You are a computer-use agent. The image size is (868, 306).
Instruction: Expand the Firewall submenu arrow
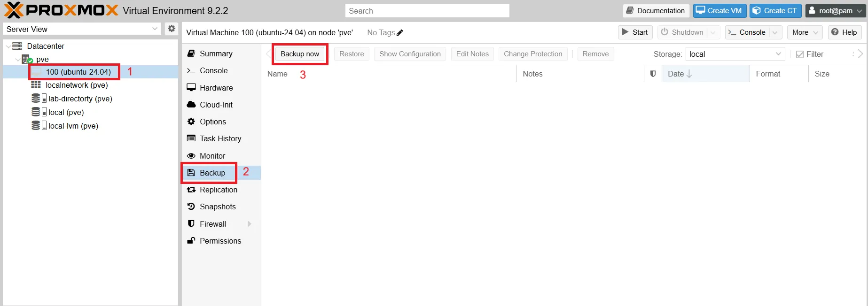click(x=250, y=224)
